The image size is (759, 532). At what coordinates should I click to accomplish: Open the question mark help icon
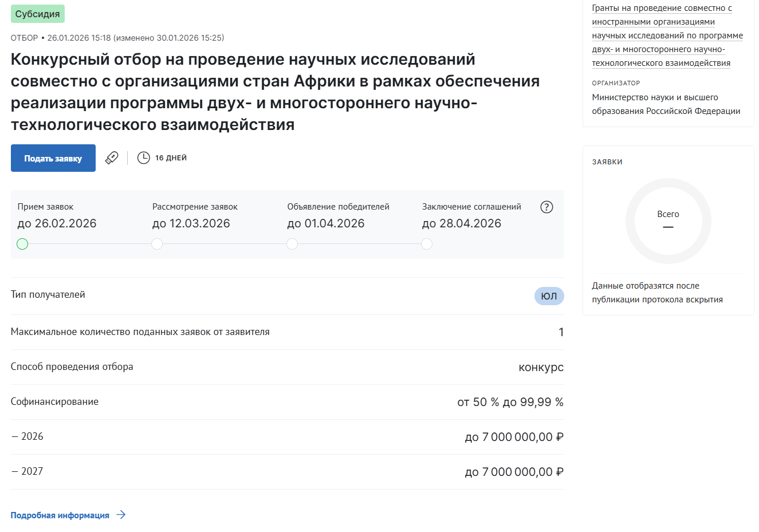click(x=546, y=207)
